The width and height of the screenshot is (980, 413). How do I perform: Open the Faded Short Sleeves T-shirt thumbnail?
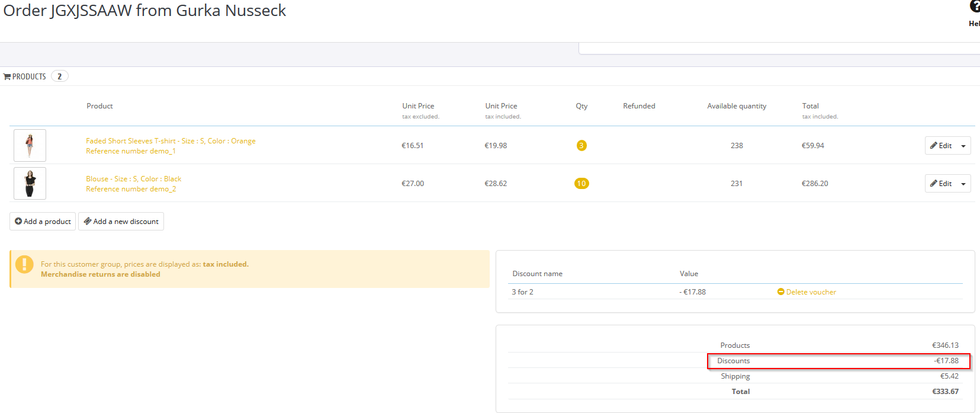click(30, 146)
